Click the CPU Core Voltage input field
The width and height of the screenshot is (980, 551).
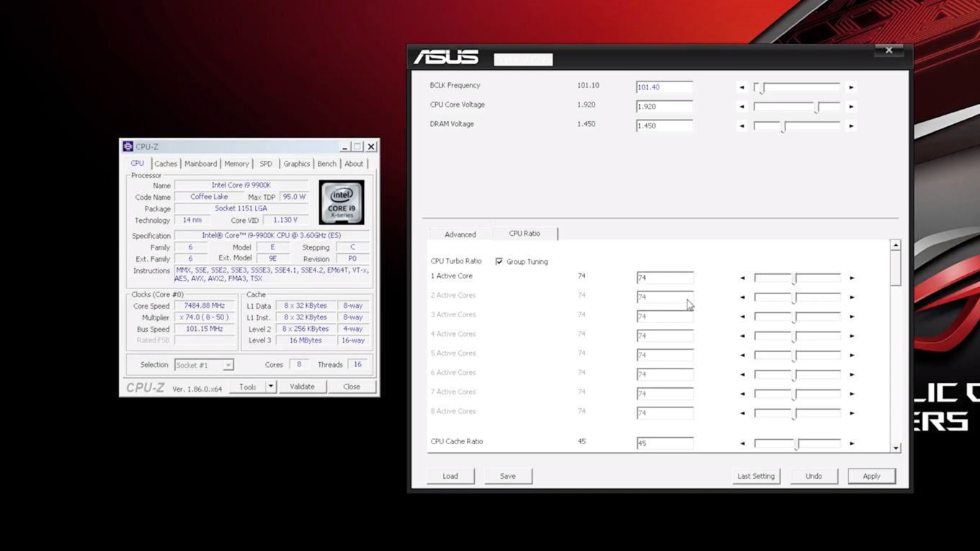click(664, 107)
